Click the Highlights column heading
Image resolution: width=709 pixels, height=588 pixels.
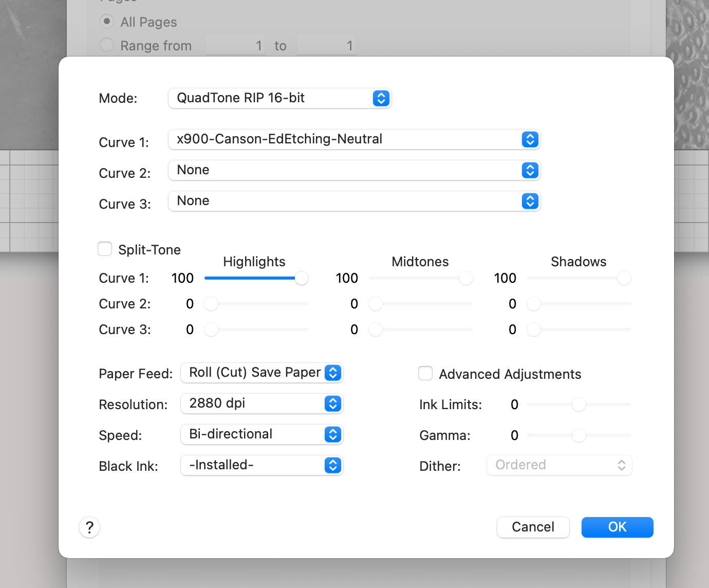tap(254, 262)
